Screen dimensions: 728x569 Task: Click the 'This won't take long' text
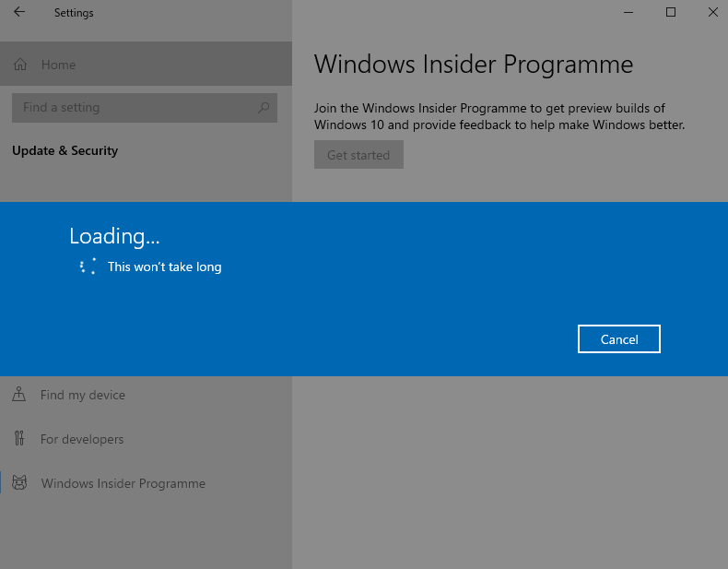point(164,267)
